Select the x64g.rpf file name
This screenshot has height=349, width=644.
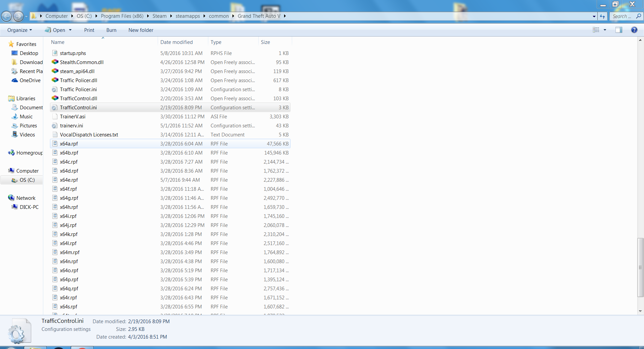point(69,198)
